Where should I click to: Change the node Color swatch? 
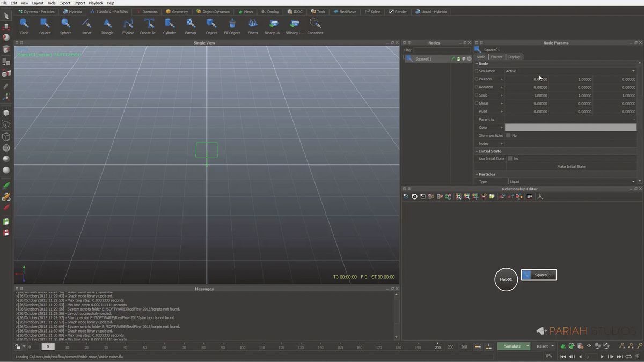pyautogui.click(x=570, y=127)
